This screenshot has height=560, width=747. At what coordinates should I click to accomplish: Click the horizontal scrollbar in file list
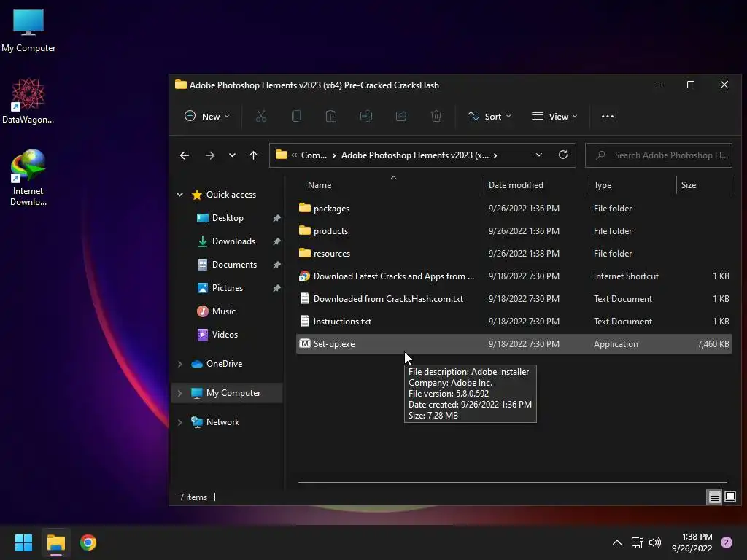coord(513,483)
